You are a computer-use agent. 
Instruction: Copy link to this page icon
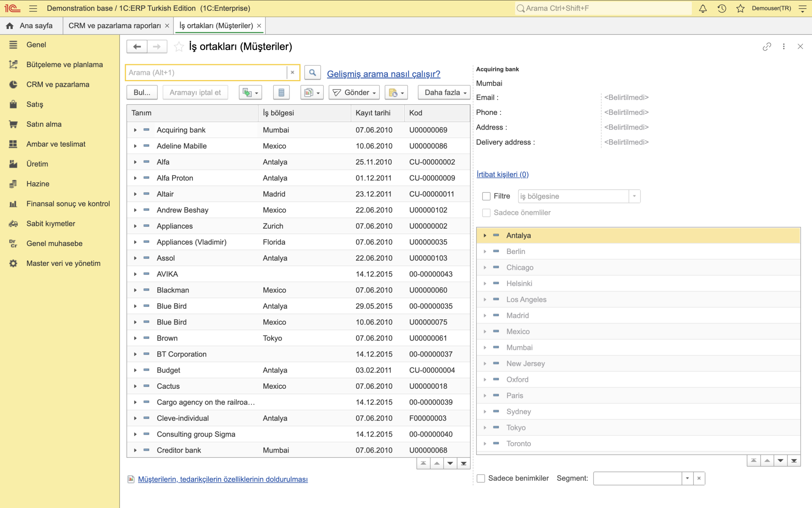coord(767,47)
